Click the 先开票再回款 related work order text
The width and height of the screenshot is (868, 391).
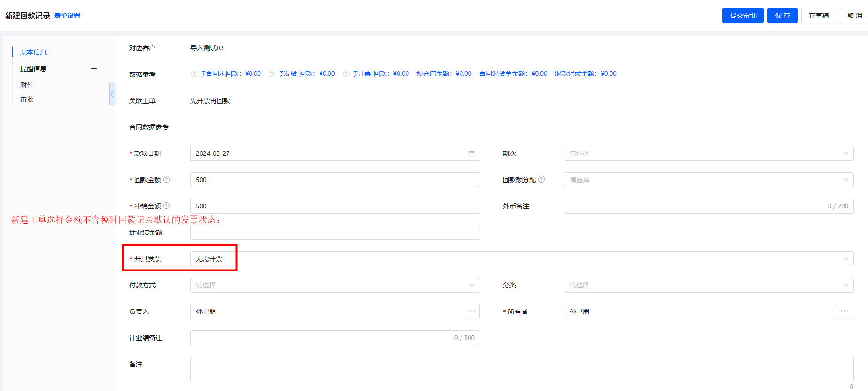(210, 101)
